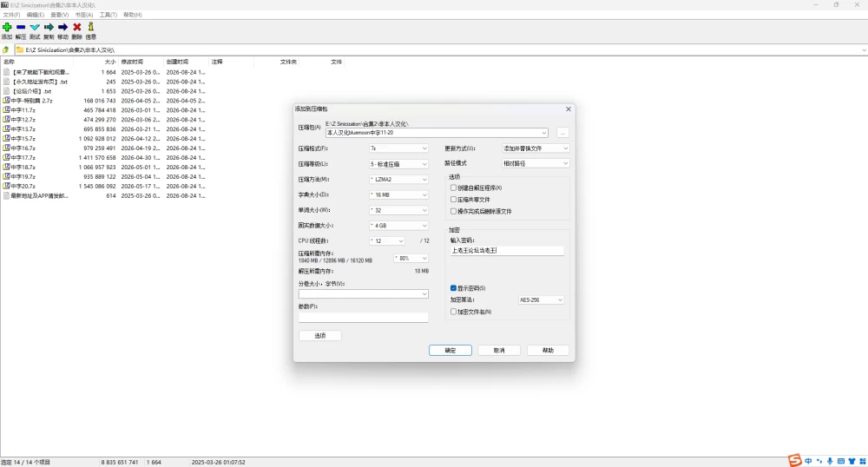Screen dimensions: 868x467
Task: Enable 操作完成后删除源文件 checkbox
Action: [453, 211]
